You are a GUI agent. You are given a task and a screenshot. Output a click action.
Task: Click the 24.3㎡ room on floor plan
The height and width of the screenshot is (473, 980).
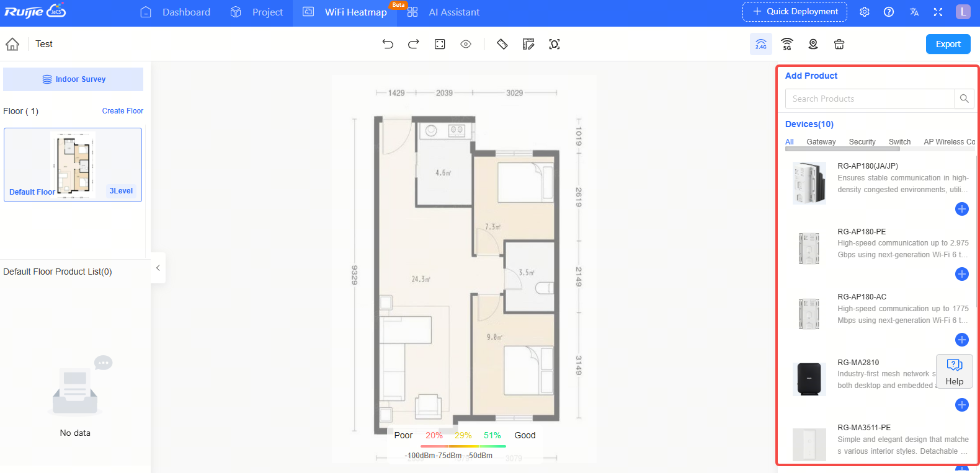(421, 280)
